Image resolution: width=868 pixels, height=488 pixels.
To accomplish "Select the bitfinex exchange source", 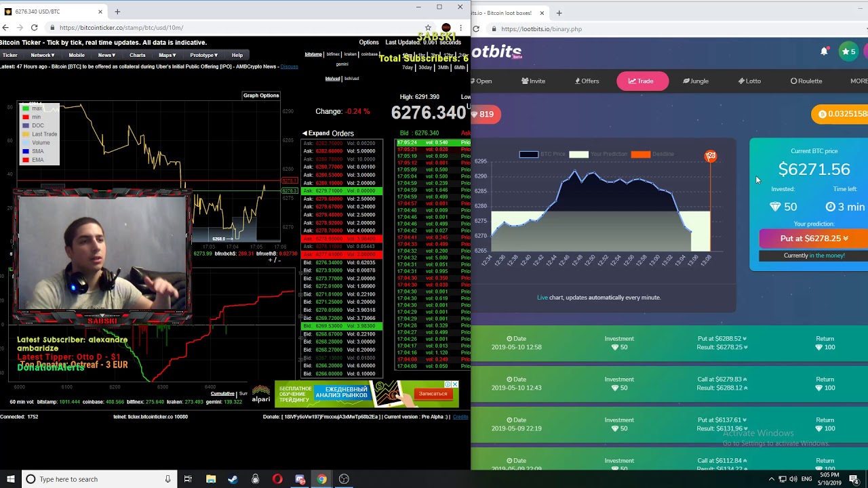I will coord(333,54).
